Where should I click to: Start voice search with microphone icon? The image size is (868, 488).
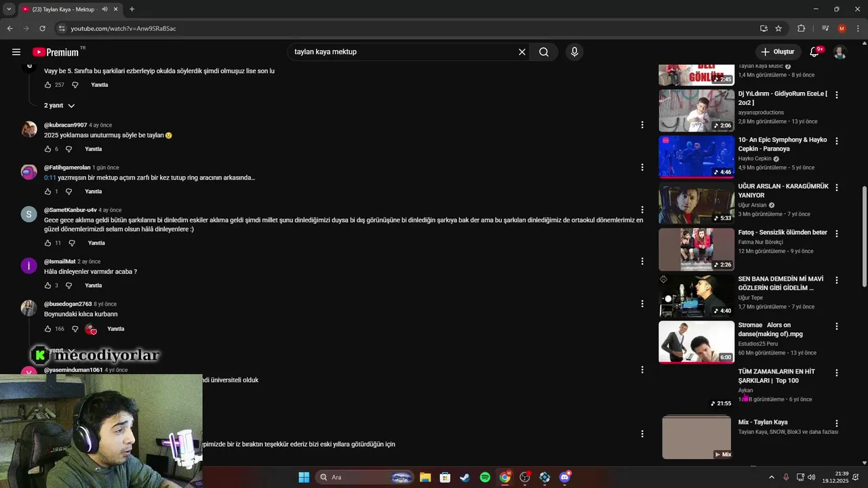(x=574, y=52)
